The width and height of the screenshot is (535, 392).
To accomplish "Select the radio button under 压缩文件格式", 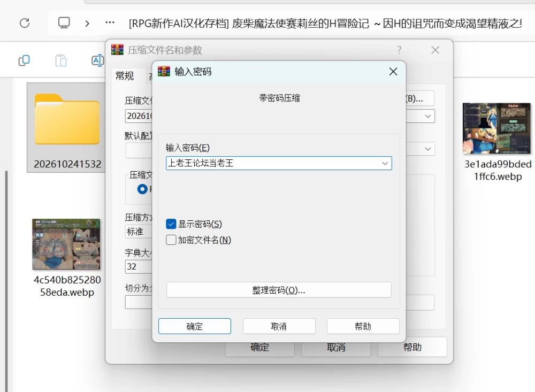I will 142,189.
